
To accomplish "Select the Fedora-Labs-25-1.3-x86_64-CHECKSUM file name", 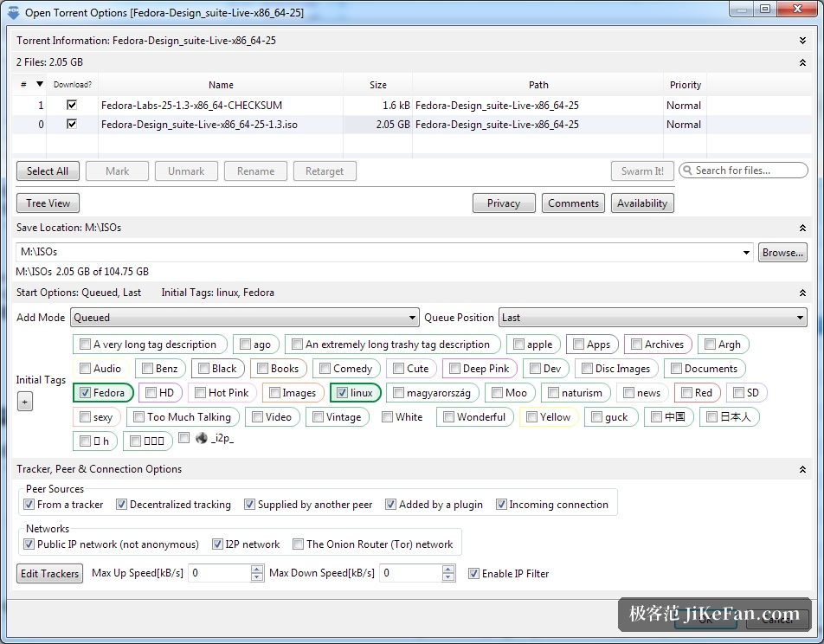I will (x=192, y=105).
